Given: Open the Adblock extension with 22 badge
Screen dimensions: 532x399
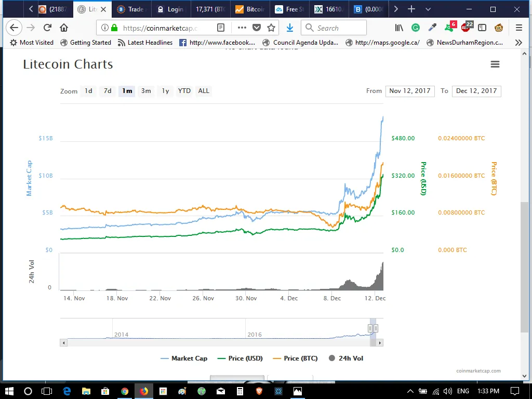Looking at the screenshot, I should click(x=467, y=27).
